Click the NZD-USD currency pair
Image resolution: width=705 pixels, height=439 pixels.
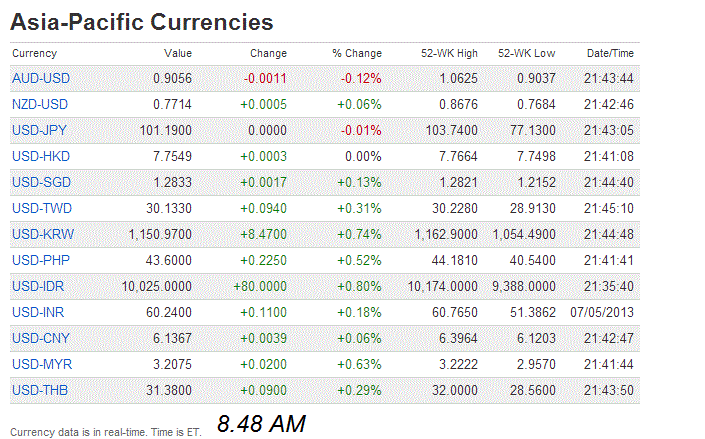(x=41, y=104)
